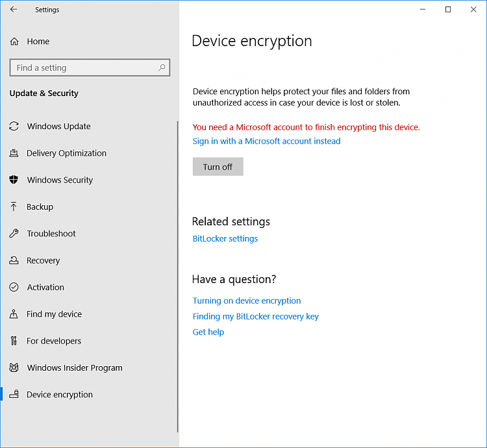Open BitLocker settings link
Viewport: 487px width, 448px height.
click(x=225, y=239)
